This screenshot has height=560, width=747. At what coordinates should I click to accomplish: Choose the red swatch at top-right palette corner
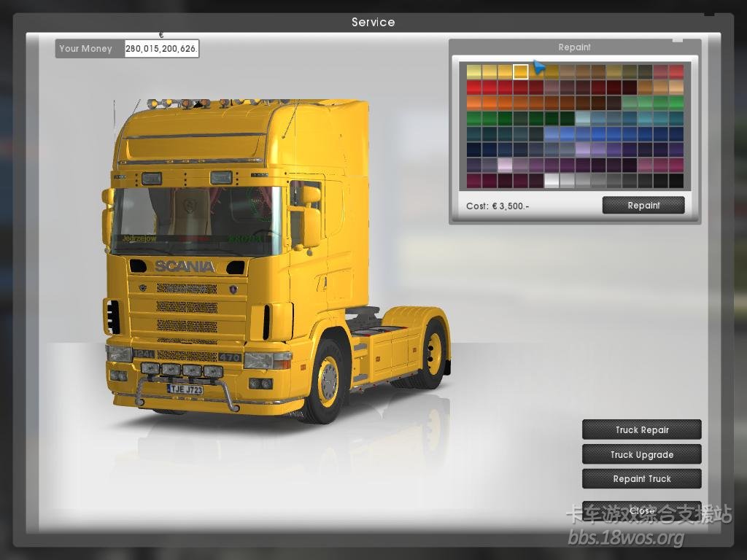pos(676,71)
